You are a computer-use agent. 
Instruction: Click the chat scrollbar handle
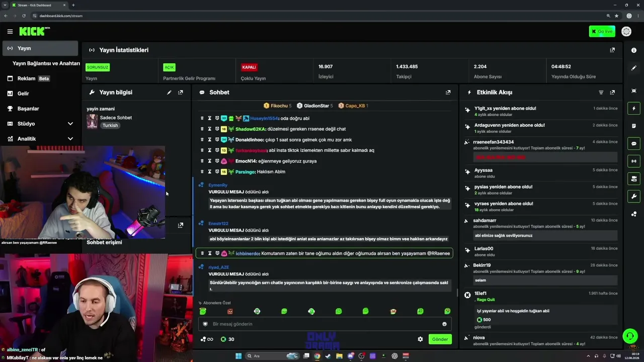tap(457, 293)
